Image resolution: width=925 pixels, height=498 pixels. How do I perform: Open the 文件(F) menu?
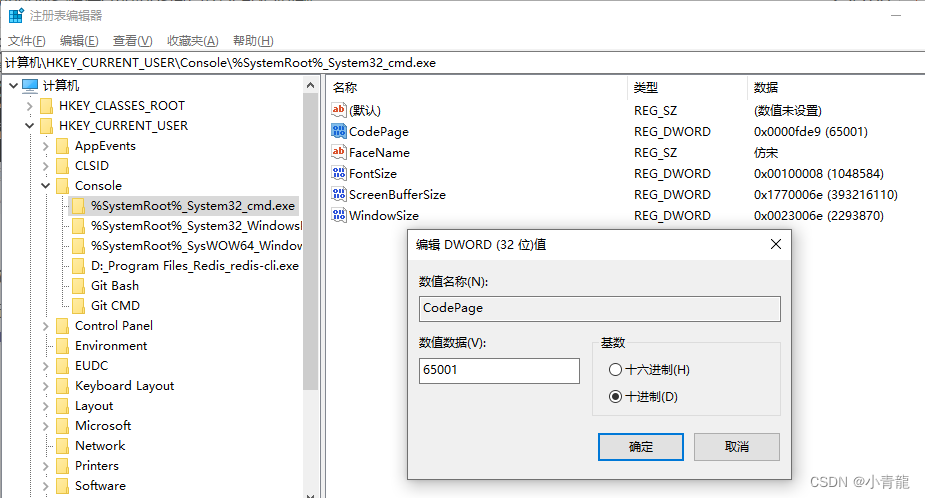click(x=27, y=41)
